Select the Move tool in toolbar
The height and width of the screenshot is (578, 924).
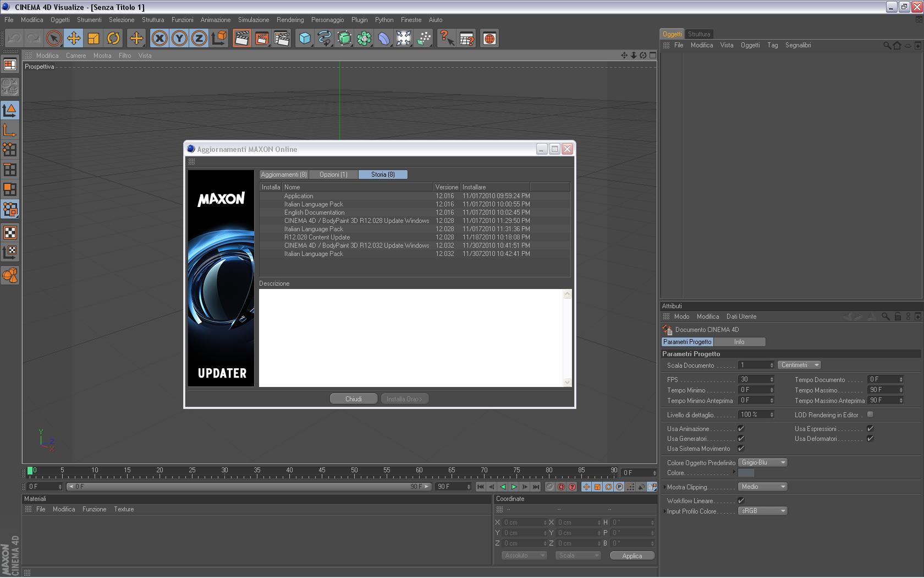(x=74, y=39)
